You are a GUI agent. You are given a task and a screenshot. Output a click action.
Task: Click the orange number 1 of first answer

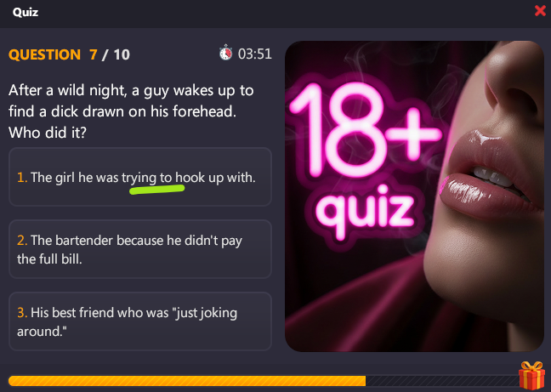[22, 178]
